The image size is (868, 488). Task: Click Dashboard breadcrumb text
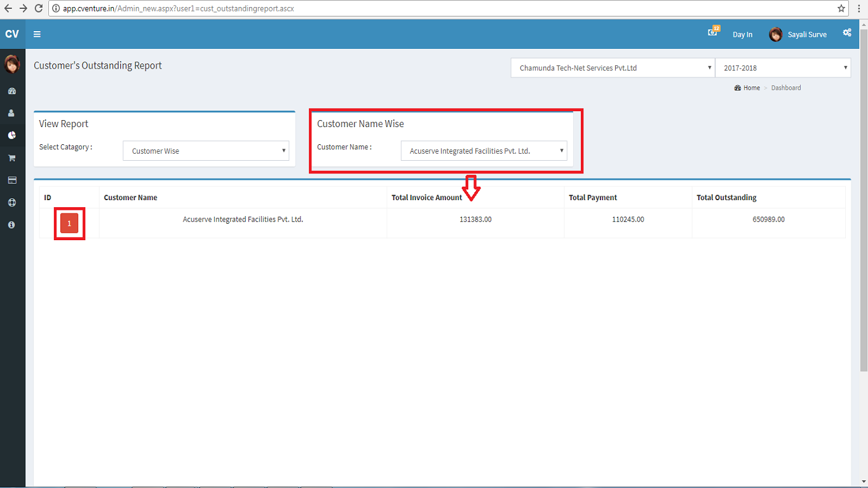786,88
